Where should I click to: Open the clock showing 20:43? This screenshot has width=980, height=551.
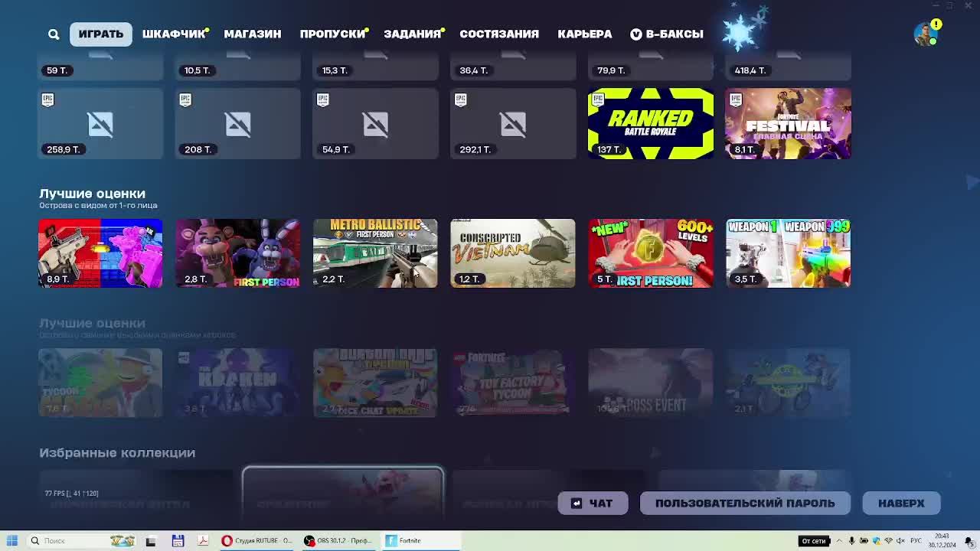[942, 541]
